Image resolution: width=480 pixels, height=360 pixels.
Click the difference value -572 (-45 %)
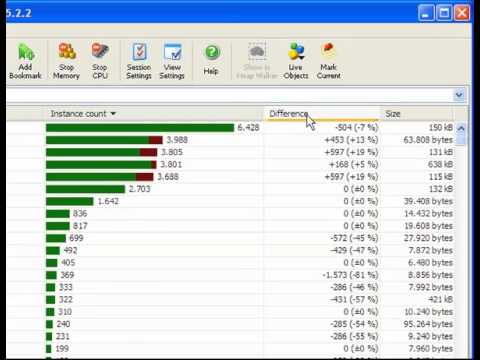(x=354, y=238)
